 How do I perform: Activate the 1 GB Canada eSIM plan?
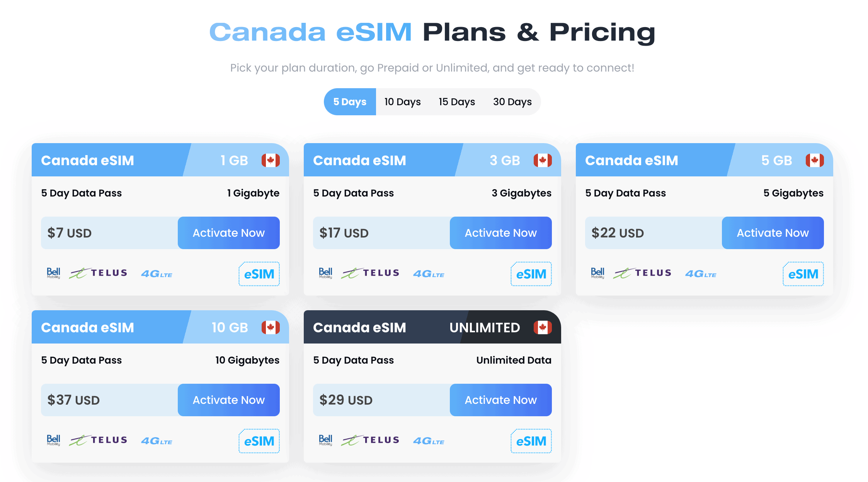coord(228,232)
